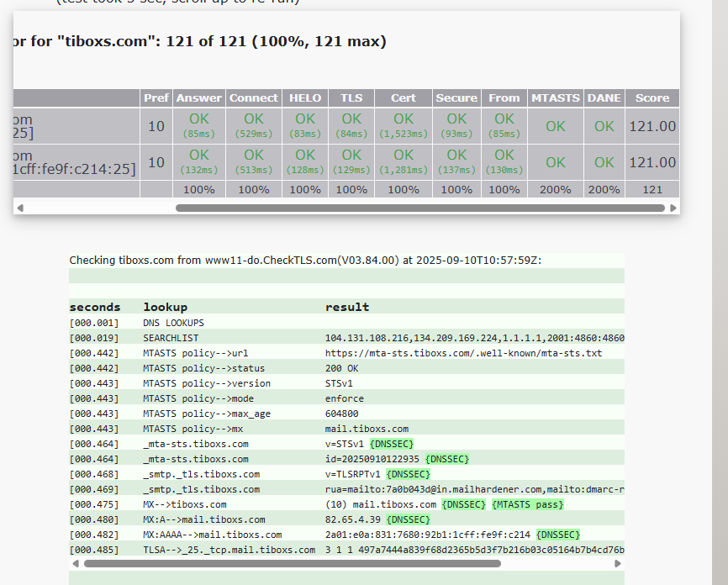This screenshot has height=585, width=728.
Task: Click the HELO cell showing OK (83ms)
Action: 305,126
